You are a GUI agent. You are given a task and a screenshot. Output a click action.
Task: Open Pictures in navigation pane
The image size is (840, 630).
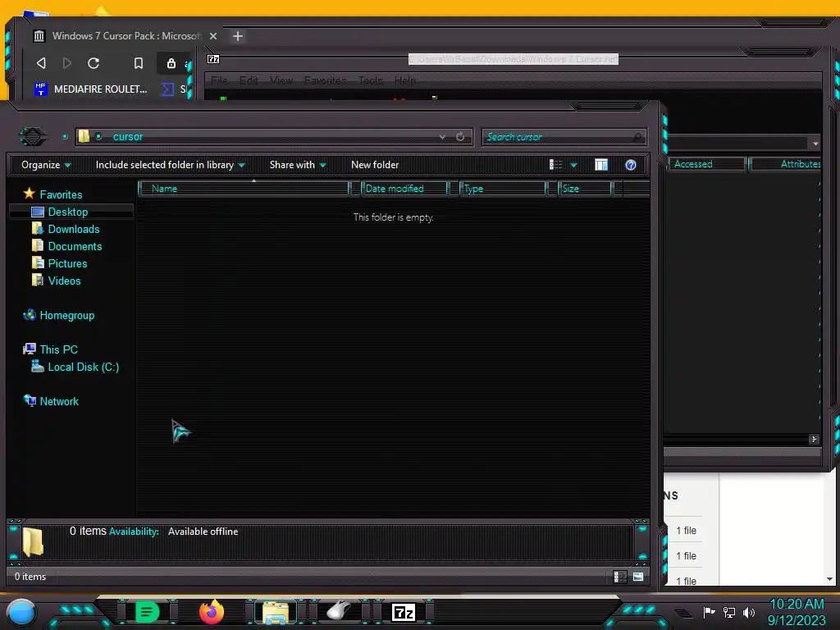(59, 263)
